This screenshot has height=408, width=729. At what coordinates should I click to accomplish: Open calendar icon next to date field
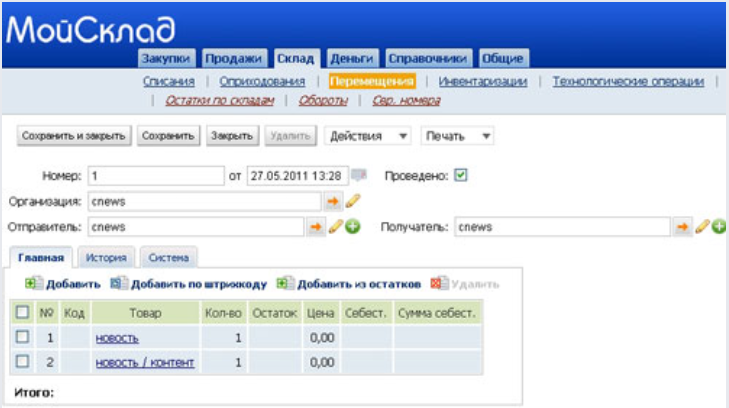pyautogui.click(x=358, y=175)
